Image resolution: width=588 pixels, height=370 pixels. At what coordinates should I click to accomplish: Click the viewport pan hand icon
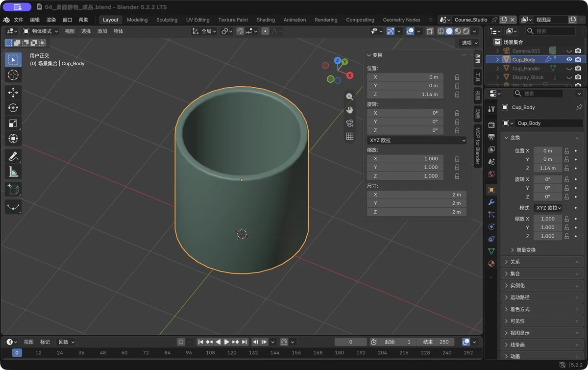tap(349, 110)
